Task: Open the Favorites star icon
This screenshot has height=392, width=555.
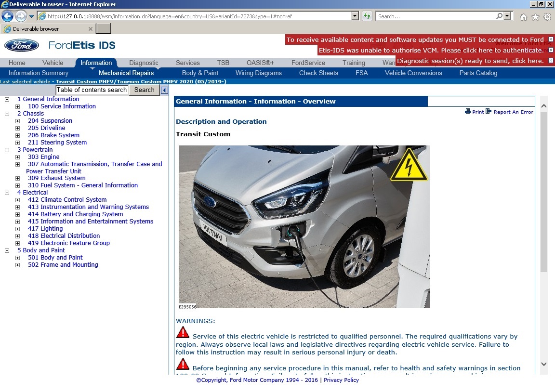Action: click(535, 16)
